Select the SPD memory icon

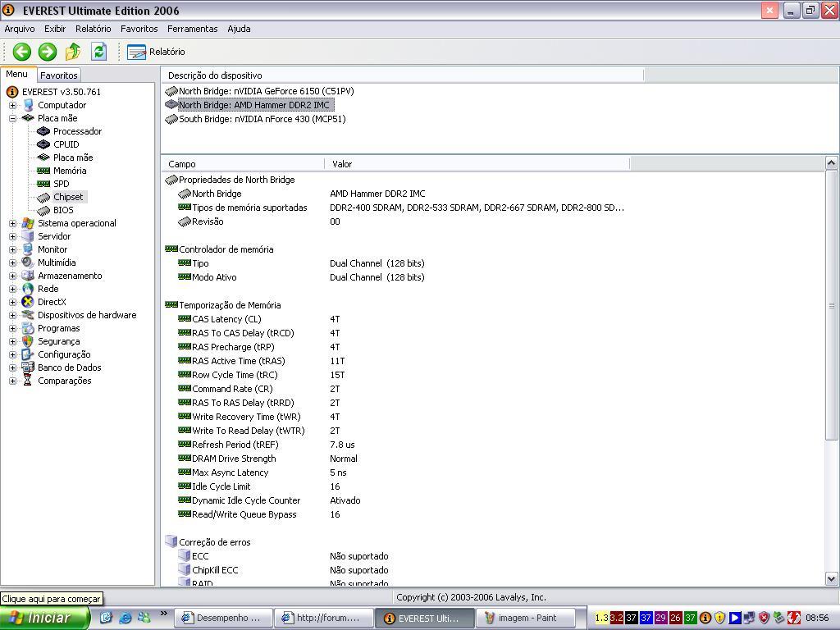pyautogui.click(x=43, y=184)
